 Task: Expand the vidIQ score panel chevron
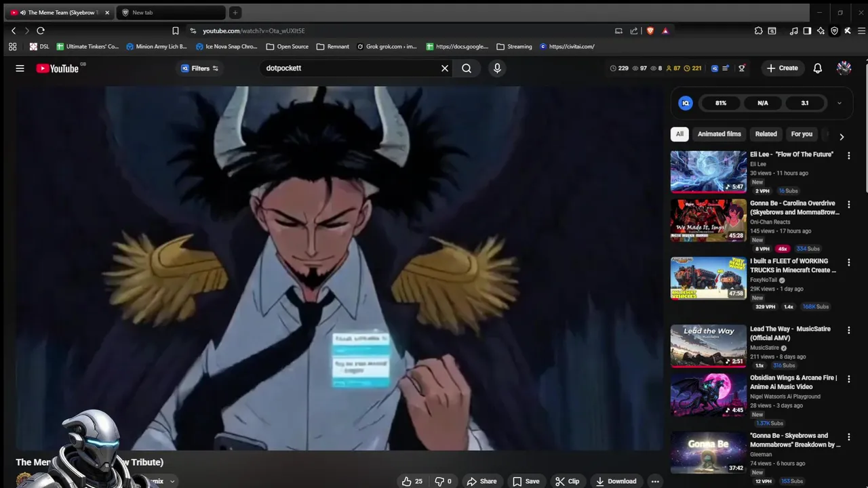839,103
